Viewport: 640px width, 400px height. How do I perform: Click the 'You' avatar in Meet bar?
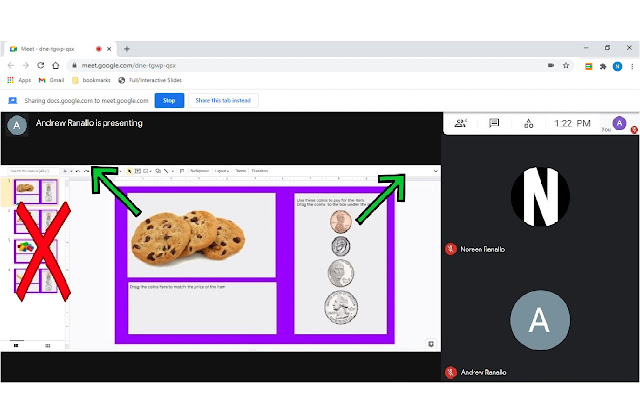coord(620,123)
